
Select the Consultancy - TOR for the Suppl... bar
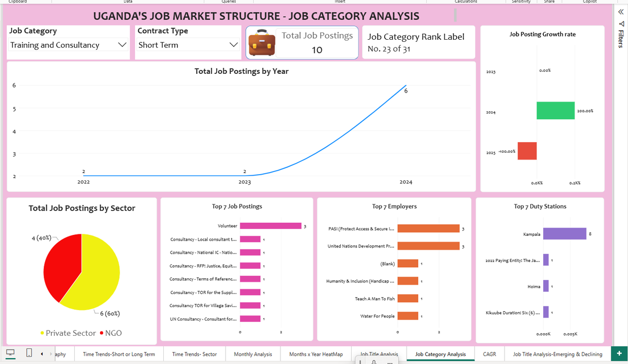[x=250, y=292]
